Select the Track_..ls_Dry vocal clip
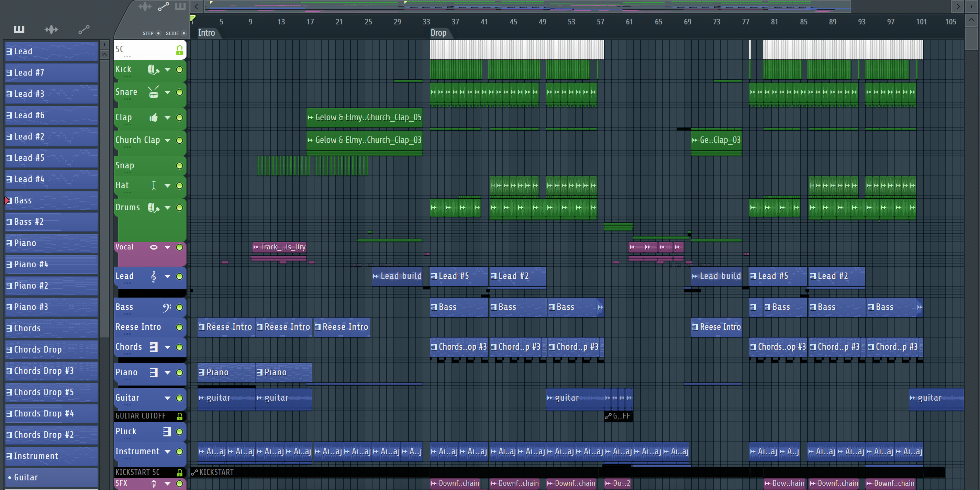The width and height of the screenshot is (980, 490). tap(279, 247)
